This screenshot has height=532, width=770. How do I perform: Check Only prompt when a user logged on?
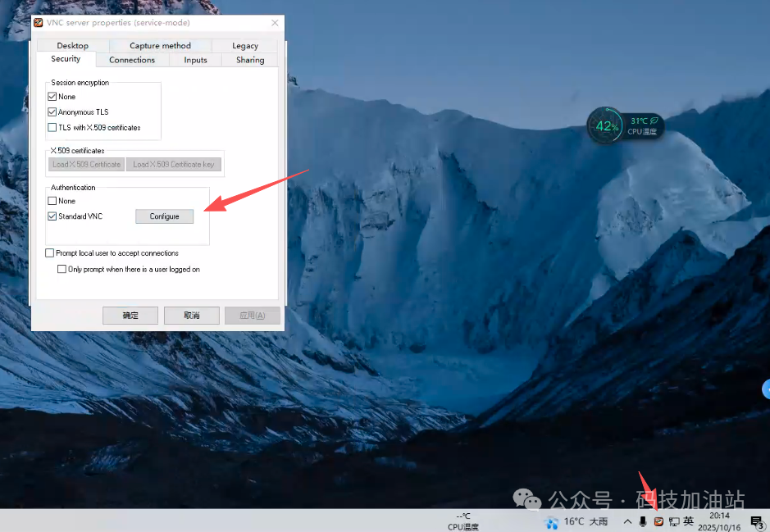tap(62, 269)
